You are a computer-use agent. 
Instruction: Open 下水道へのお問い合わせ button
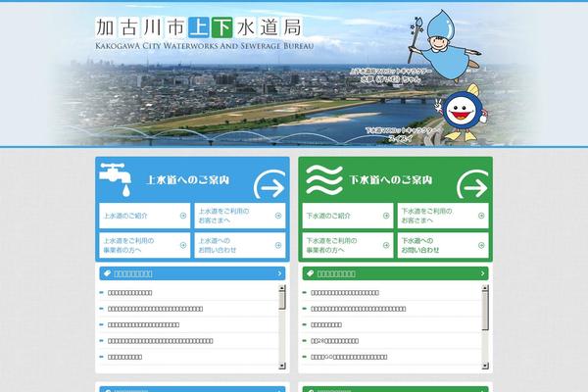click(443, 245)
